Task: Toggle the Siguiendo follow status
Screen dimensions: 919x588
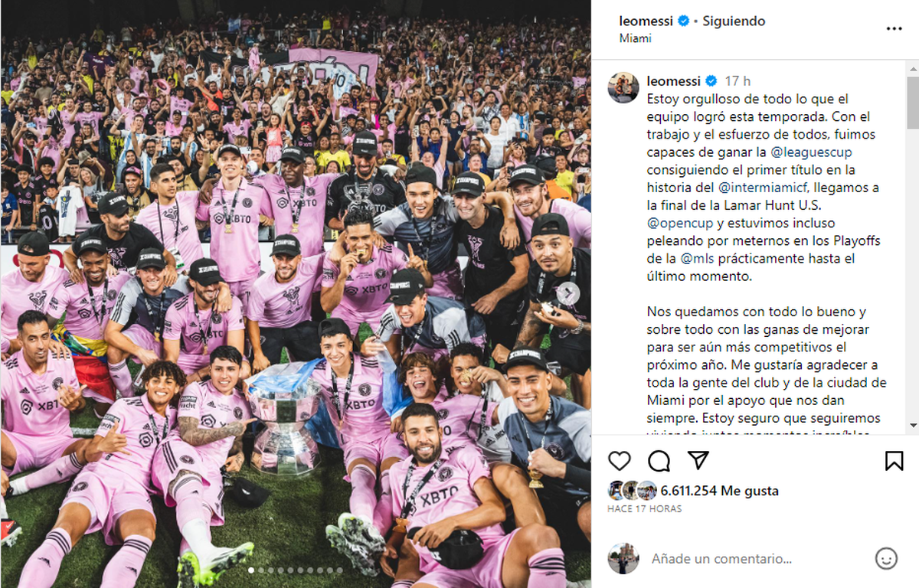Action: tap(734, 21)
